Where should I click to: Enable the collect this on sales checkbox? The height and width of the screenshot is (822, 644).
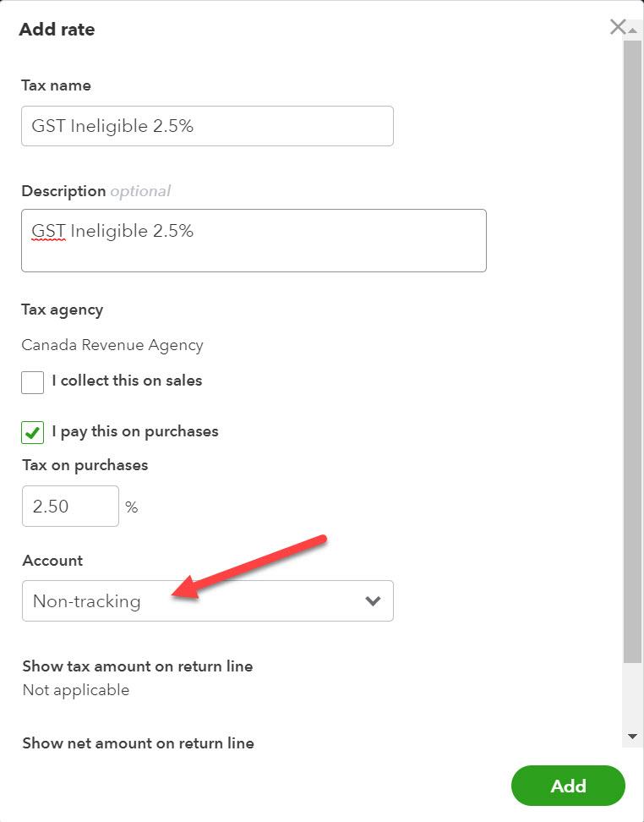33,382
